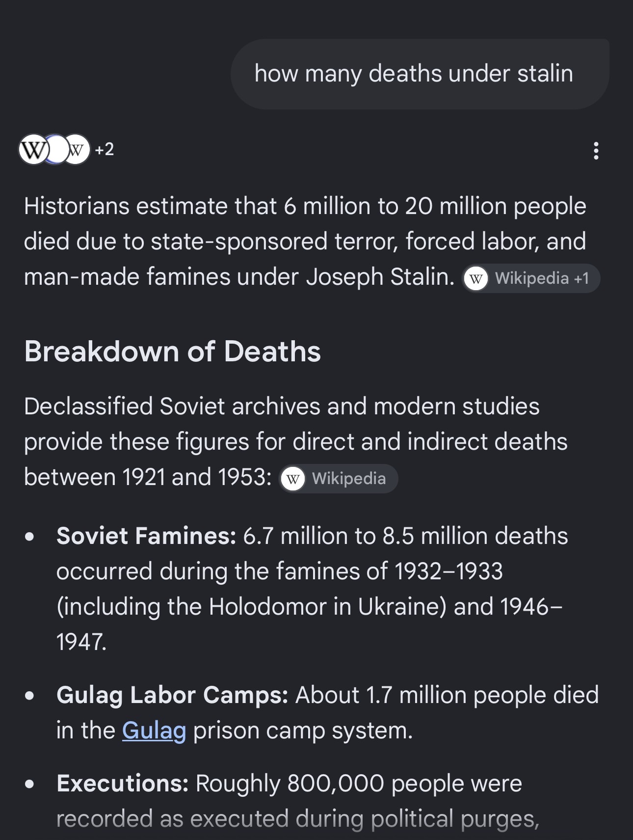Click the middle blank source icon
This screenshot has height=840, width=633.
[x=56, y=149]
